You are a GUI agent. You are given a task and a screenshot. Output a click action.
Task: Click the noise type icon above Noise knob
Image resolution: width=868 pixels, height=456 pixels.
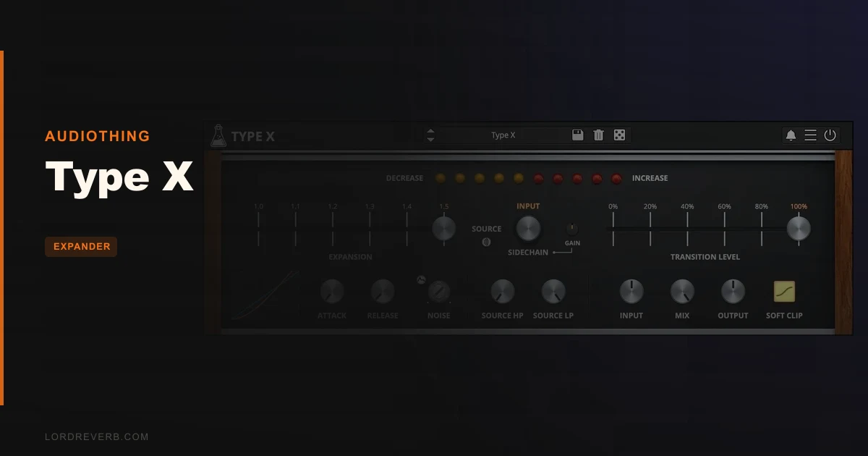pyautogui.click(x=422, y=280)
